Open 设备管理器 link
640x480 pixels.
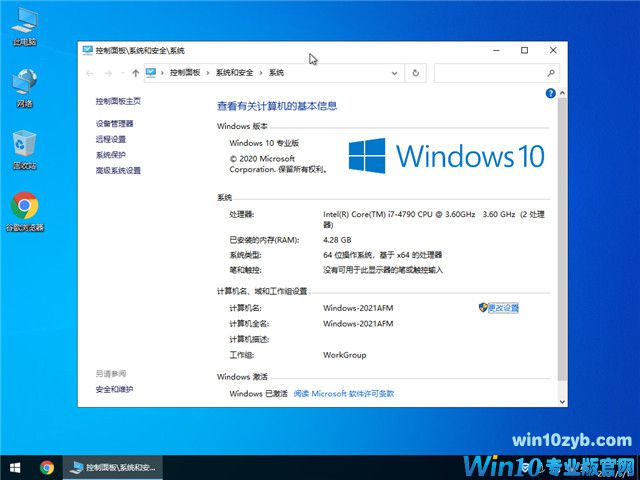point(115,124)
